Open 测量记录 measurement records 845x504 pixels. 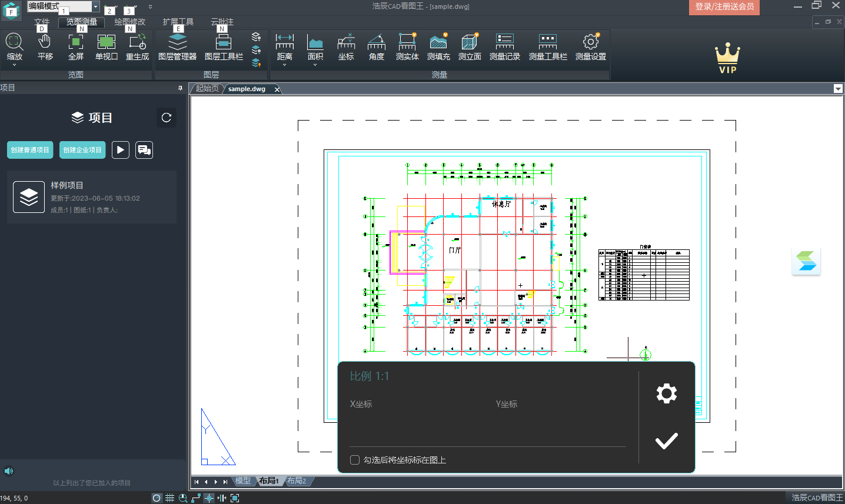[505, 47]
